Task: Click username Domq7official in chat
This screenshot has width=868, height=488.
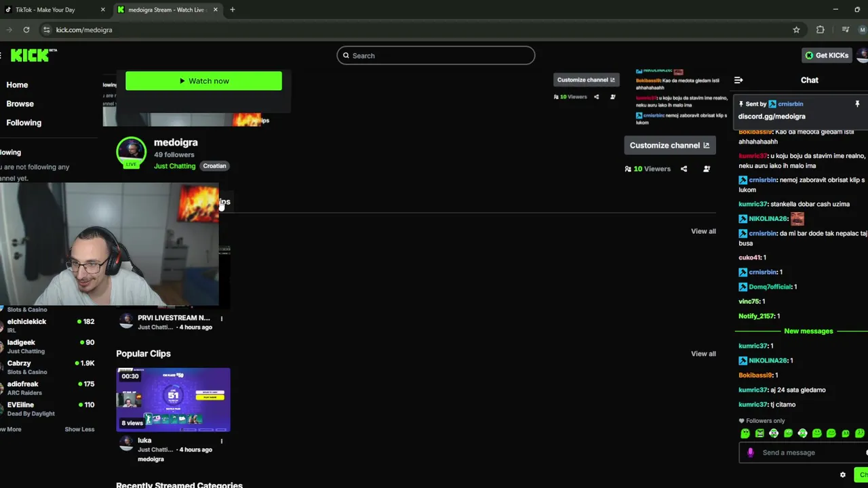Action: (x=770, y=287)
